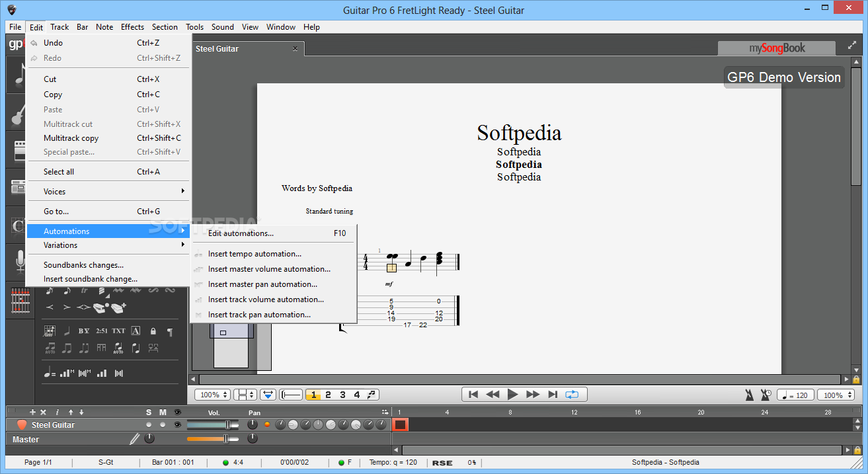Click the metronome icon
The height and width of the screenshot is (474, 868).
pyautogui.click(x=750, y=395)
